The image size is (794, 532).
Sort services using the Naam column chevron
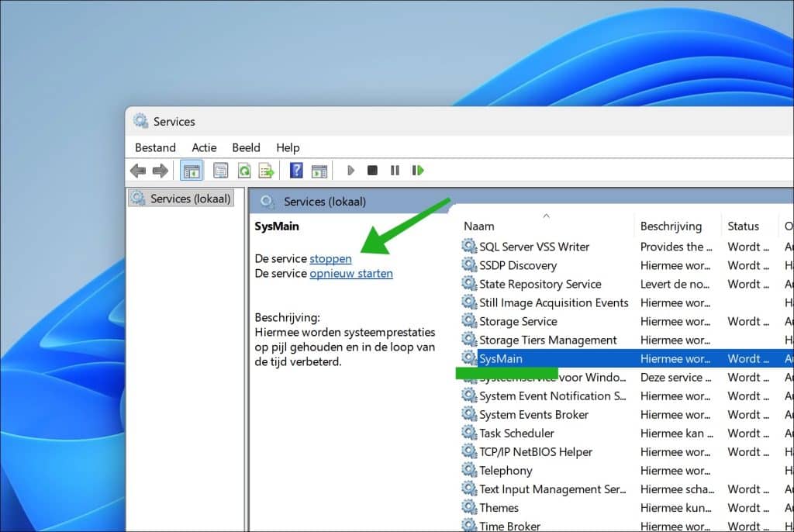(x=547, y=218)
